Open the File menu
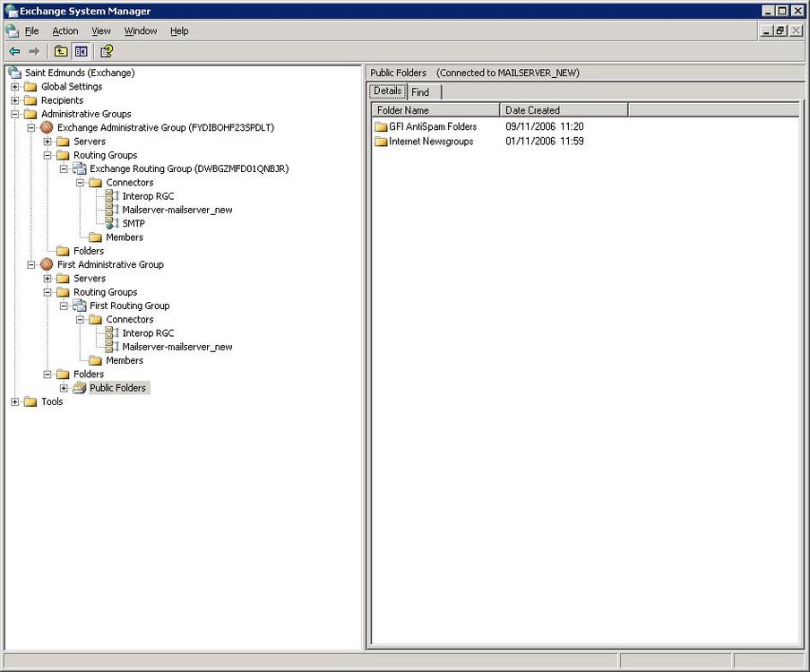Image resolution: width=810 pixels, height=672 pixels. tap(31, 31)
